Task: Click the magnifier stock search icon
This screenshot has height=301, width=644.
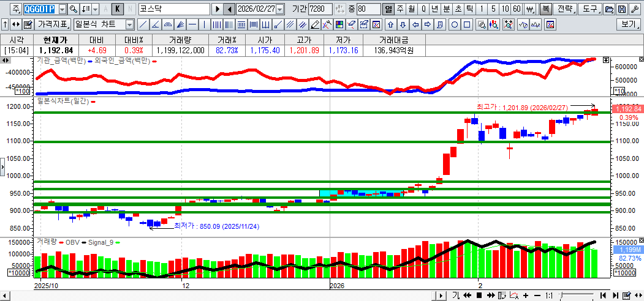Action: 74,9
